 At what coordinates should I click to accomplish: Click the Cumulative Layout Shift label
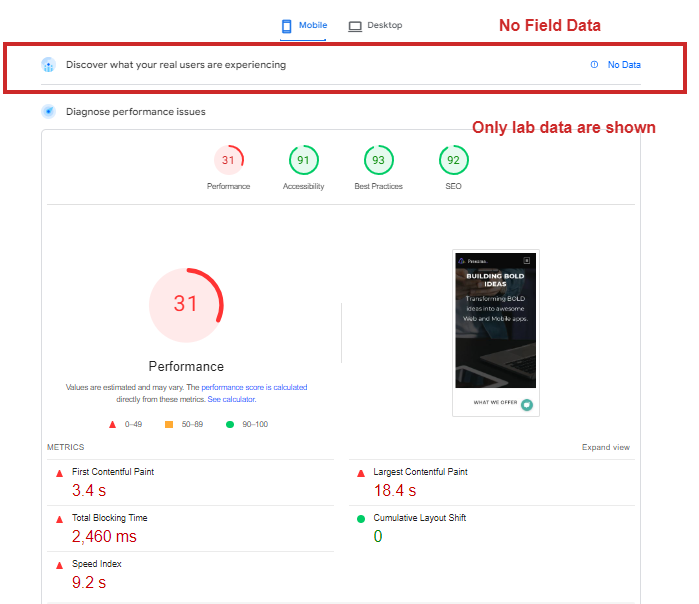[419, 518]
